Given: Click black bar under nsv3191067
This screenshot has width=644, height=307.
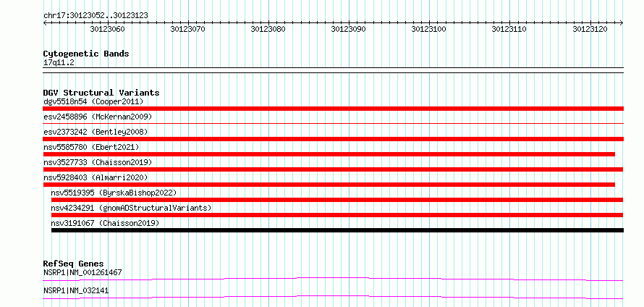Looking at the screenshot, I should click(338, 230).
